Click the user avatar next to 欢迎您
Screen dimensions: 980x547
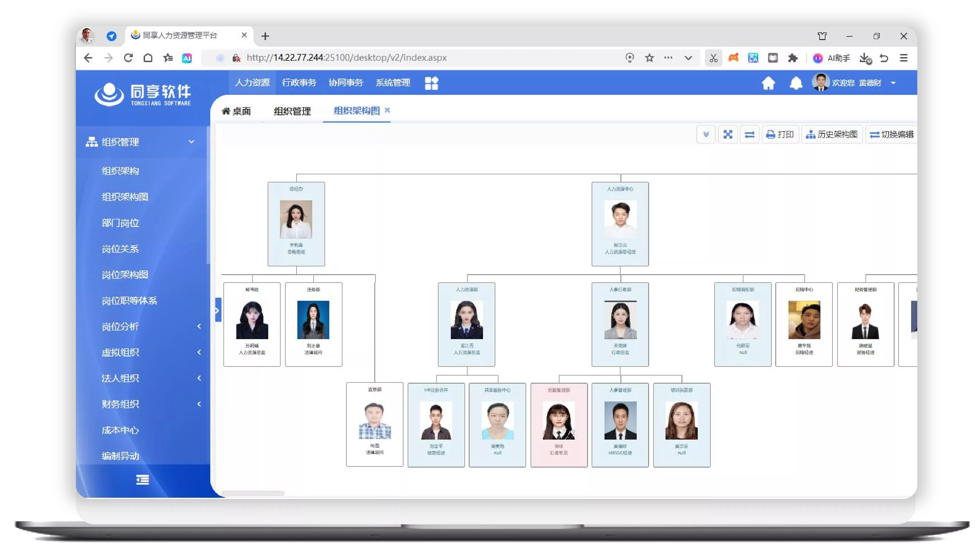pyautogui.click(x=820, y=83)
